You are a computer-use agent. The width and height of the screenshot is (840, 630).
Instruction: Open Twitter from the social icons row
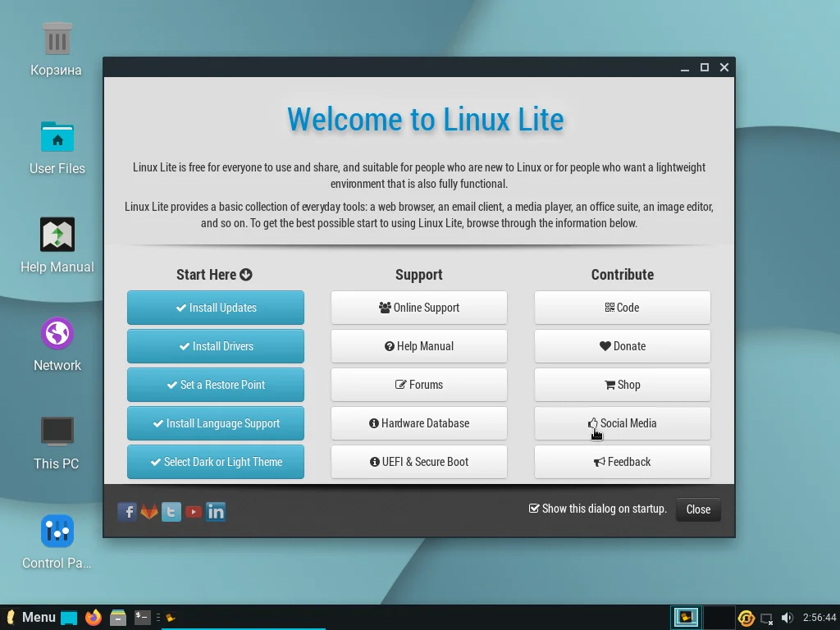(171, 511)
